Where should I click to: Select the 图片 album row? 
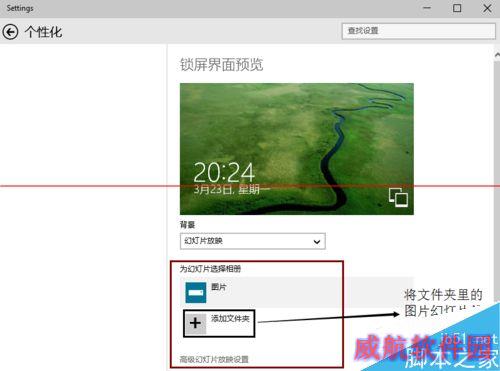point(297,292)
